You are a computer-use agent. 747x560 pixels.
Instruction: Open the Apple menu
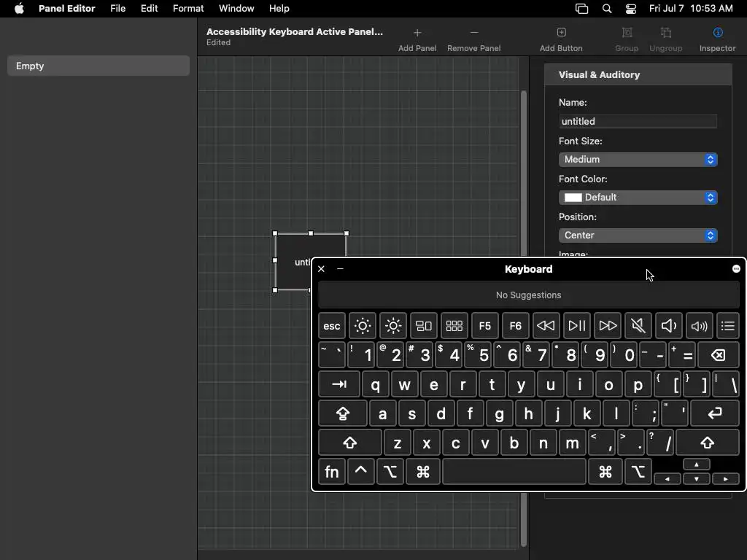tap(19, 9)
